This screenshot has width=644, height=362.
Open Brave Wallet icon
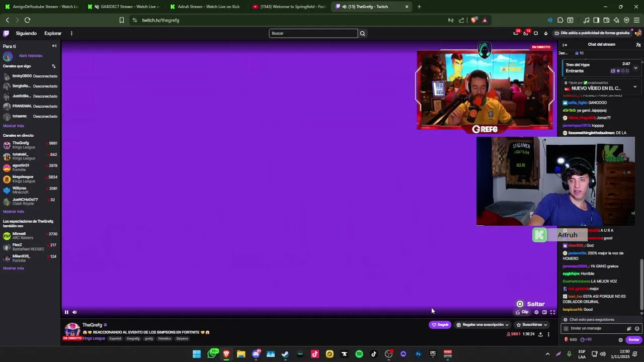pos(606,20)
